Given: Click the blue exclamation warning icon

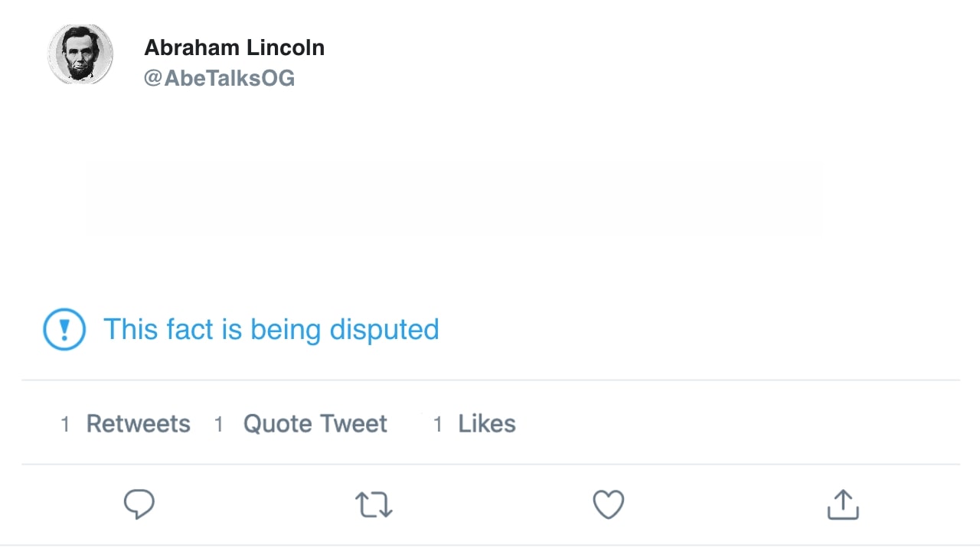Looking at the screenshot, I should pyautogui.click(x=64, y=329).
